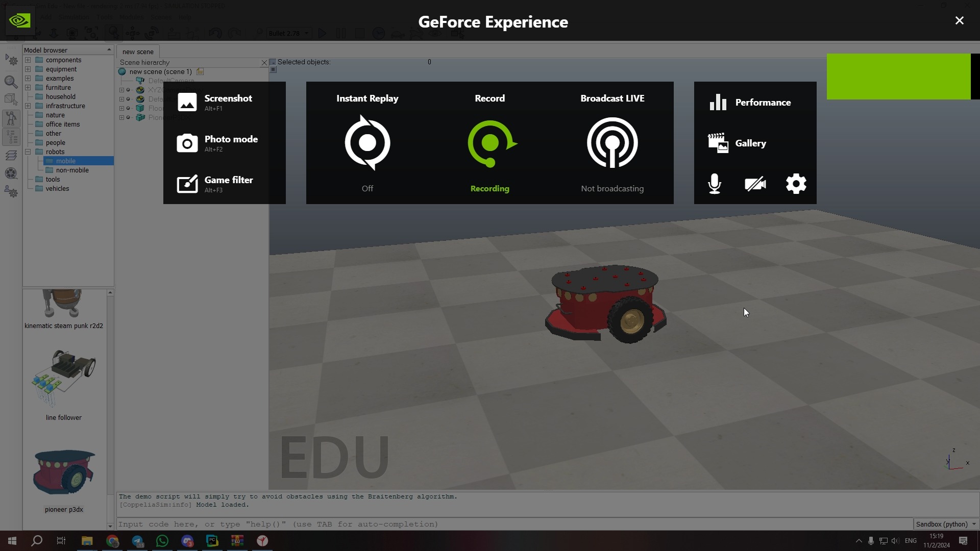This screenshot has height=551, width=980.
Task: Select the Undo icon in the top toolbar
Action: tap(215, 33)
